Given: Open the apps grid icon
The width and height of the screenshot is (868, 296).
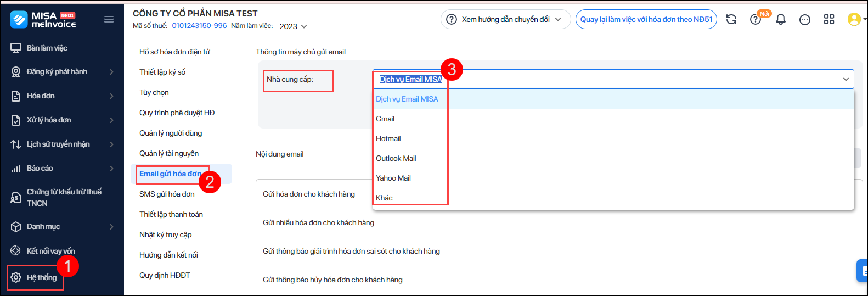Looking at the screenshot, I should 829,19.
